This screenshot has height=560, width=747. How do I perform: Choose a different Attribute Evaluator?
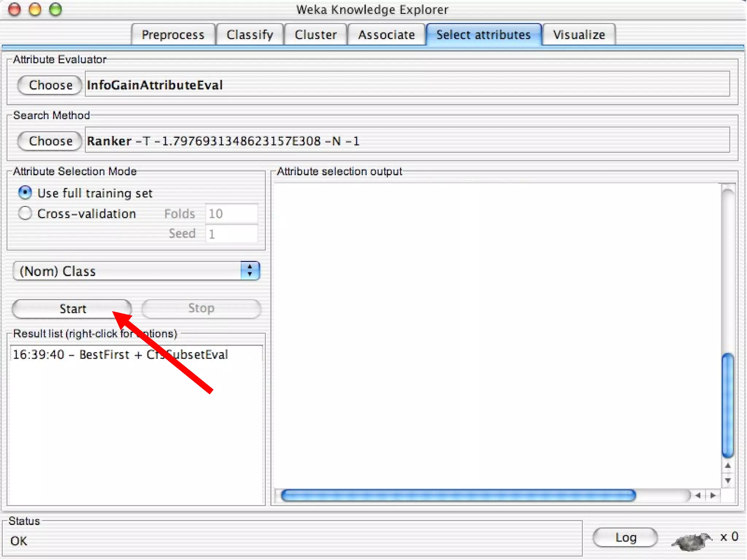tap(50, 85)
